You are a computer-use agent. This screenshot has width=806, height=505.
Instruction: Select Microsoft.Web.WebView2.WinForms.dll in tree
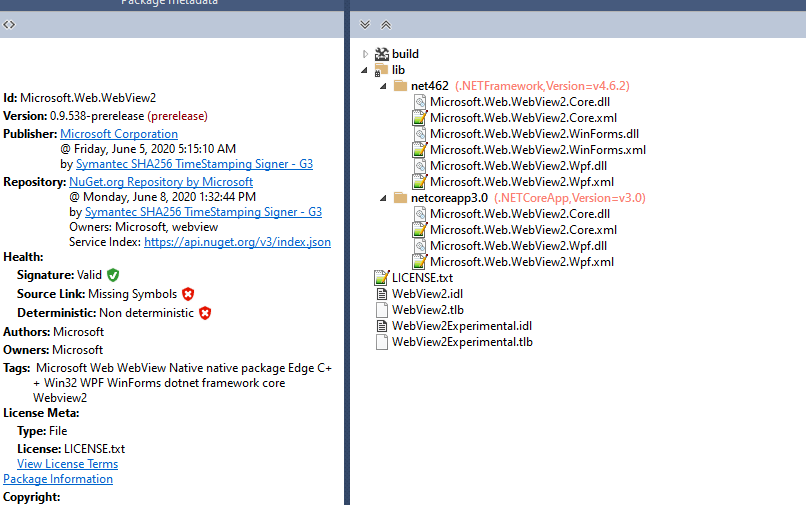coord(534,134)
